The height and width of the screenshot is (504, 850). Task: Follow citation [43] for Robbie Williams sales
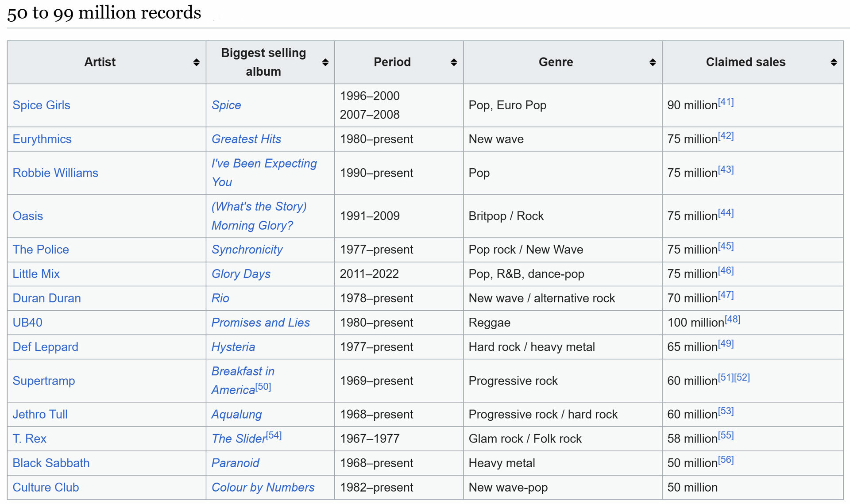(x=726, y=170)
